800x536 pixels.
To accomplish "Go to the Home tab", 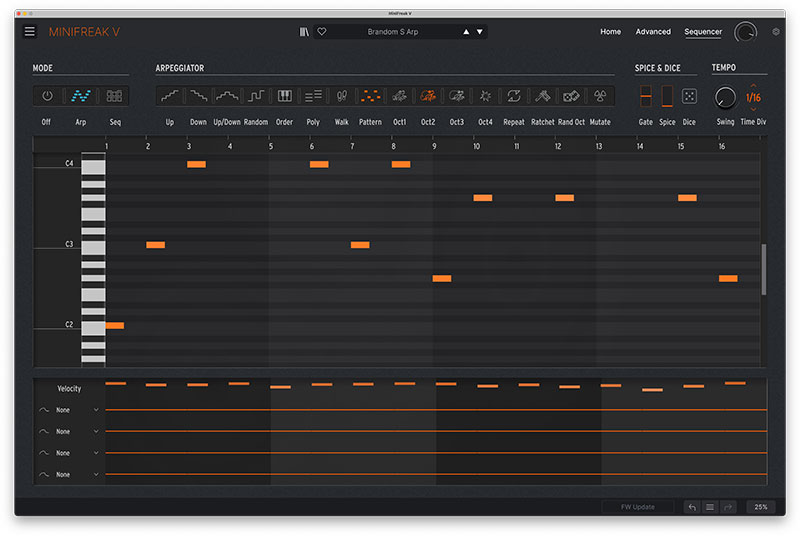I will point(610,32).
